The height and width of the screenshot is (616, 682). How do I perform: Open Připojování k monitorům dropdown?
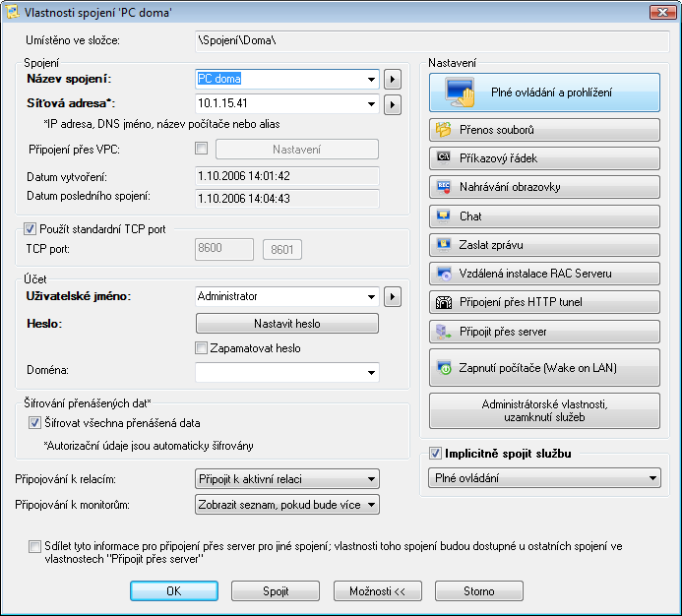[287, 505]
